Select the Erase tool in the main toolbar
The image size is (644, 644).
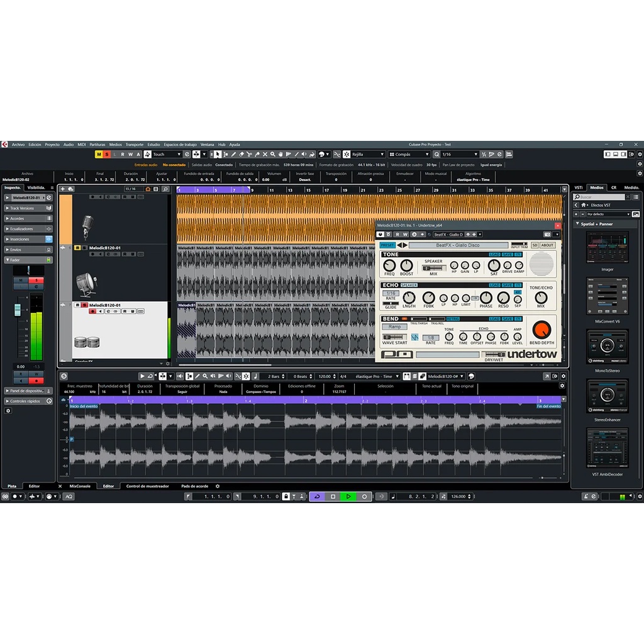click(x=241, y=155)
